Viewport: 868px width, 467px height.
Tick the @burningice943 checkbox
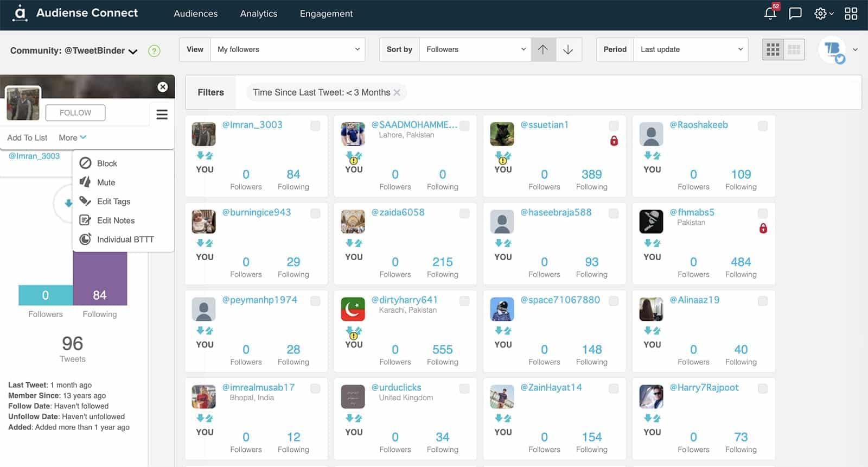315,213
